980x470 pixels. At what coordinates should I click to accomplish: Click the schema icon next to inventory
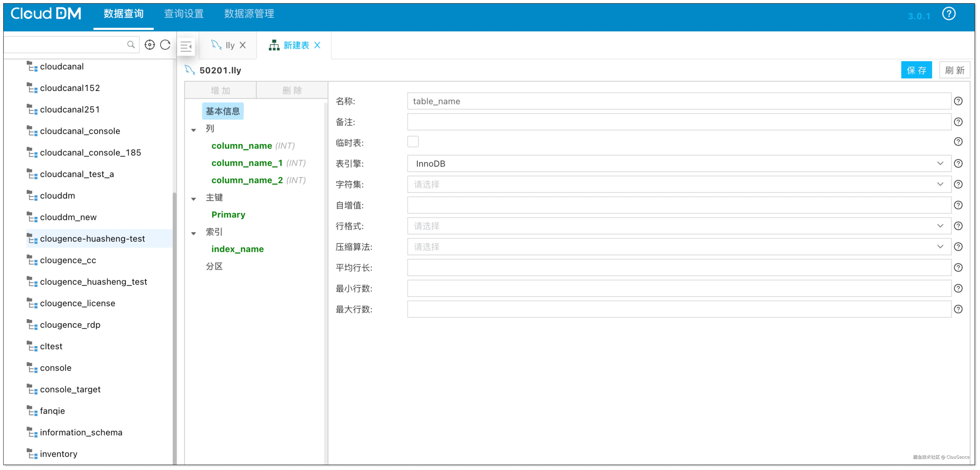click(32, 454)
